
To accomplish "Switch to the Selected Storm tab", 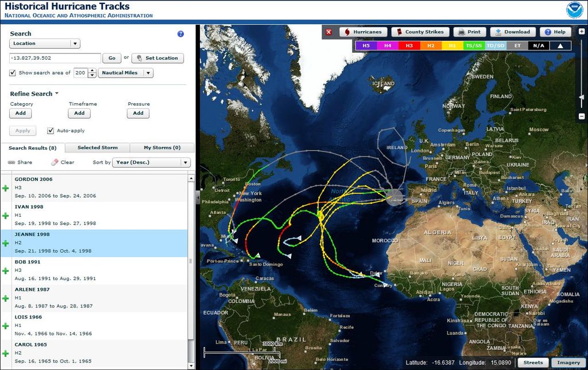I will (x=98, y=147).
